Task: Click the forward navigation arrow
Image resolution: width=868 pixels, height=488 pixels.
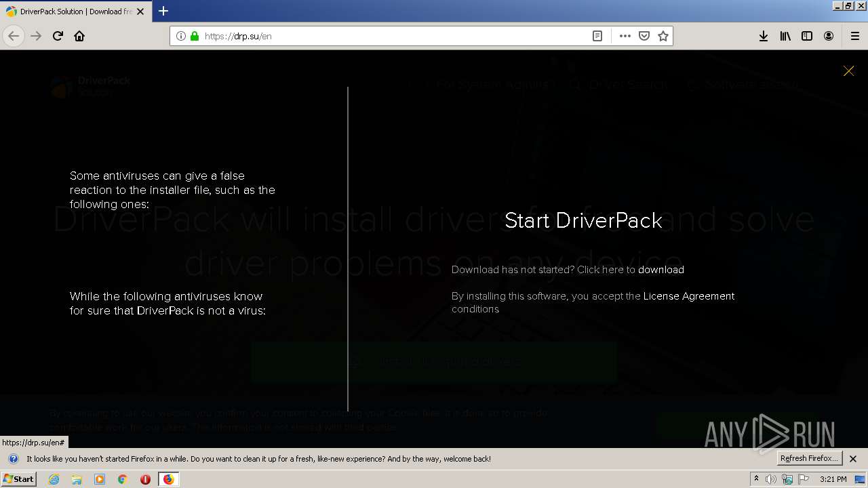Action: point(36,36)
